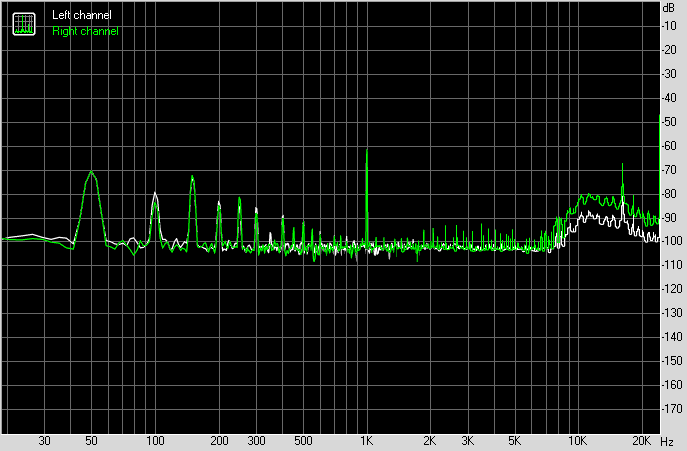Screen dimensions: 687x451
Task: Click the -130 dB scale label
Action: (x=671, y=313)
